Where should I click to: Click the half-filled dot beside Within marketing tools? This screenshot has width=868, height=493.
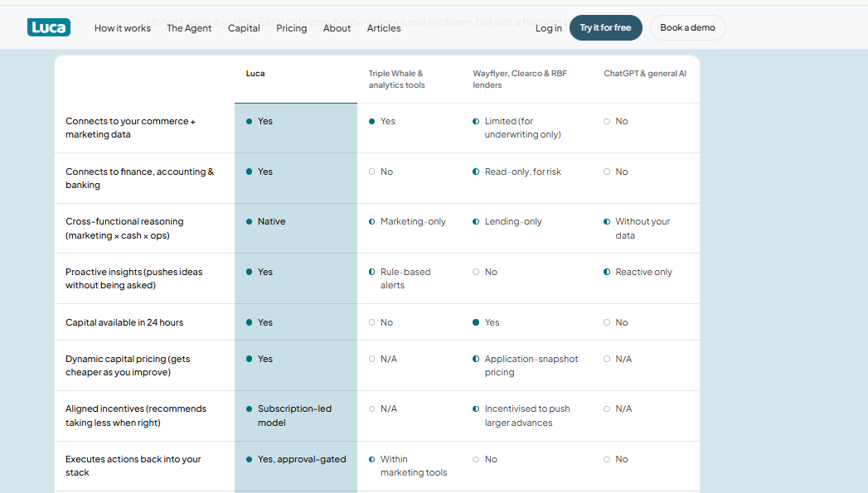coord(372,459)
